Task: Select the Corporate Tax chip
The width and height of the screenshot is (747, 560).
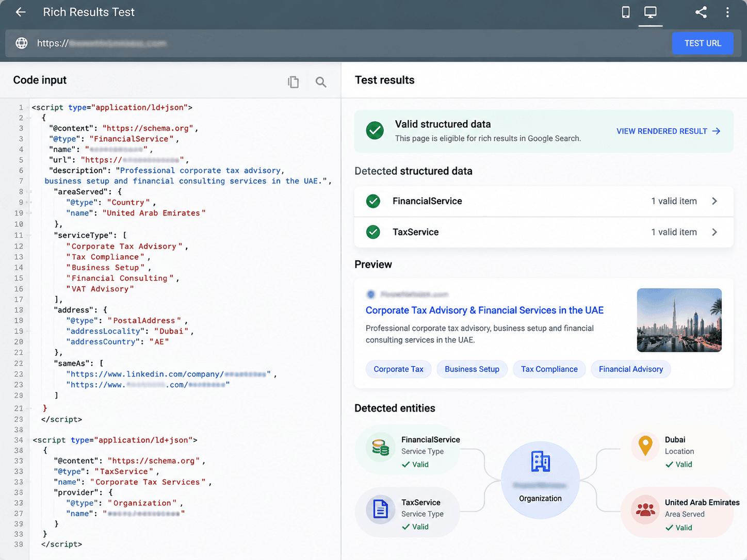Action: [x=398, y=369]
